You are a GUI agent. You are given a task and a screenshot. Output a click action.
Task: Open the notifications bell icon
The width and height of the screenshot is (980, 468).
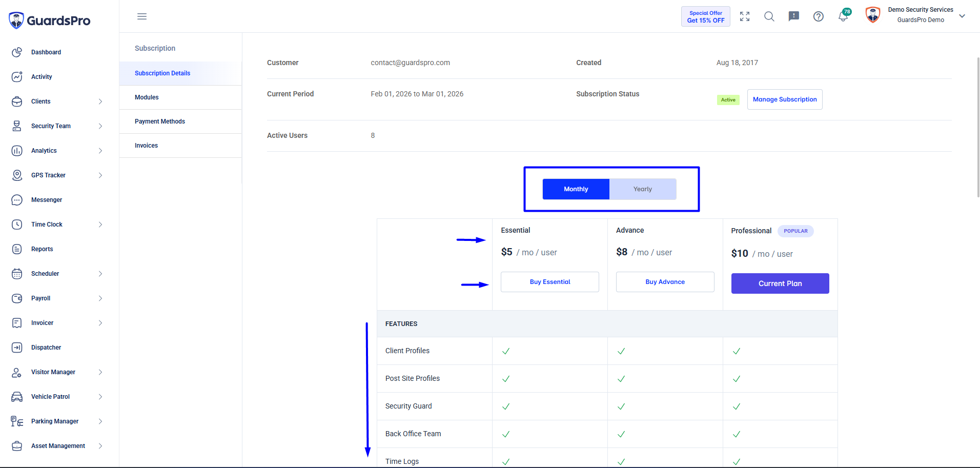pos(843,16)
